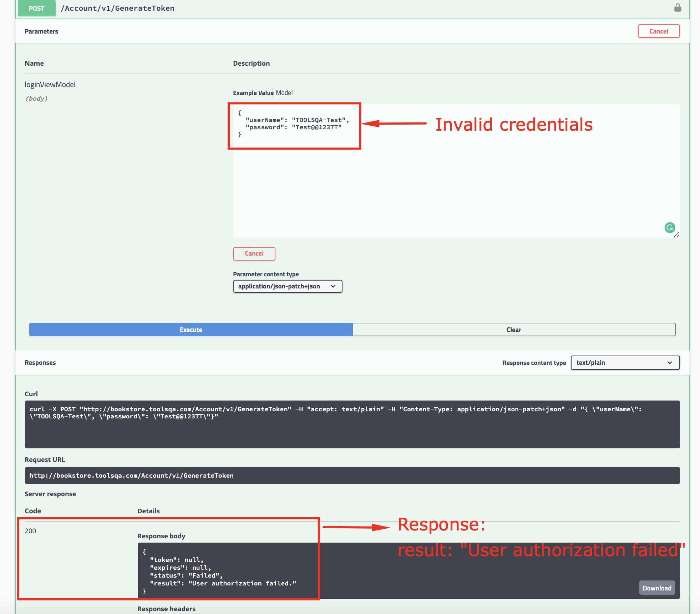Toggle the Parameters section visibility
Viewport: 700px width, 614px height.
(x=40, y=31)
